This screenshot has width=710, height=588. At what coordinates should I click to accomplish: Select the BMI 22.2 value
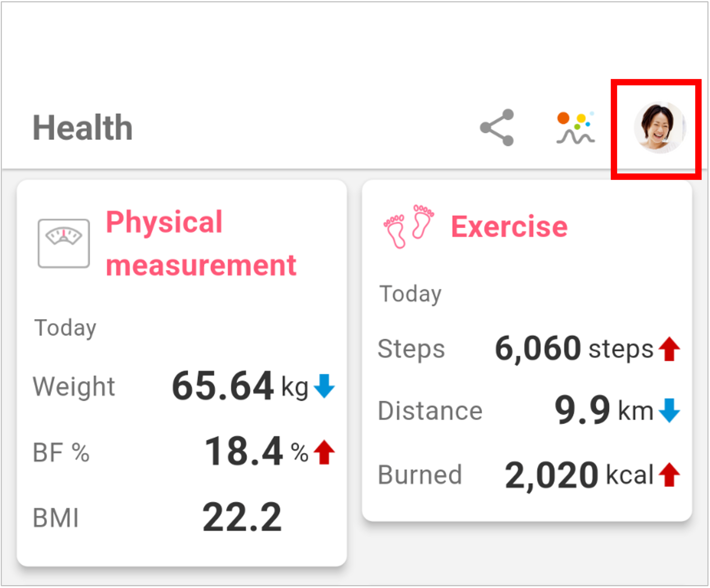pyautogui.click(x=242, y=517)
